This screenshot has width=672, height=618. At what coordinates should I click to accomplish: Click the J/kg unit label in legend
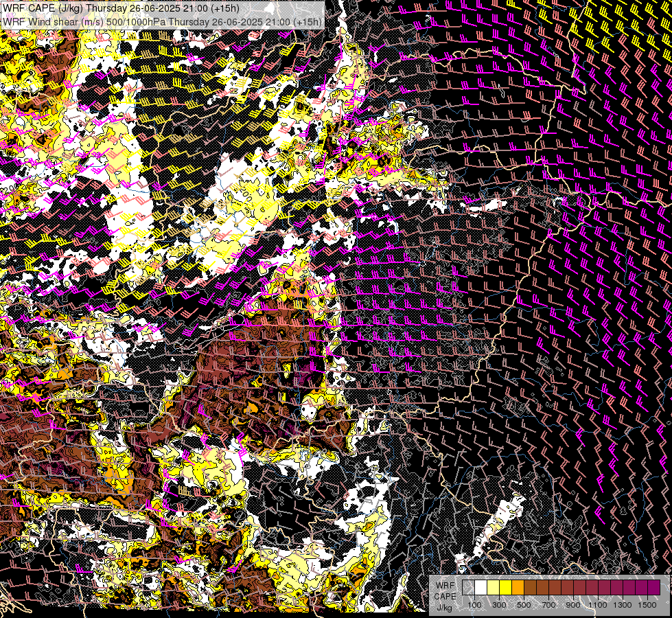click(x=445, y=608)
